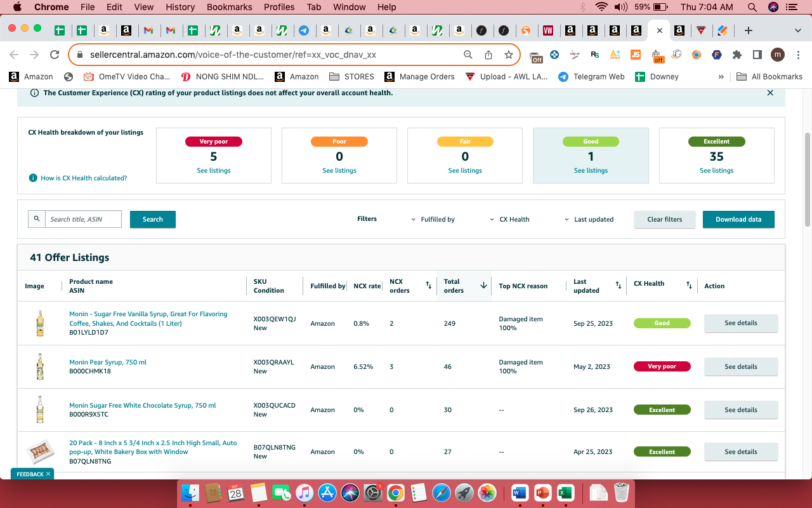The image size is (812, 508).
Task: Open Microsoft Excel from the dock
Action: 565,492
